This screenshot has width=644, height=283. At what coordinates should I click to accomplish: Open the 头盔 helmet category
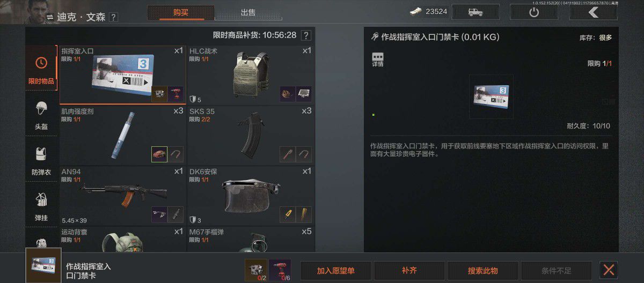41,115
